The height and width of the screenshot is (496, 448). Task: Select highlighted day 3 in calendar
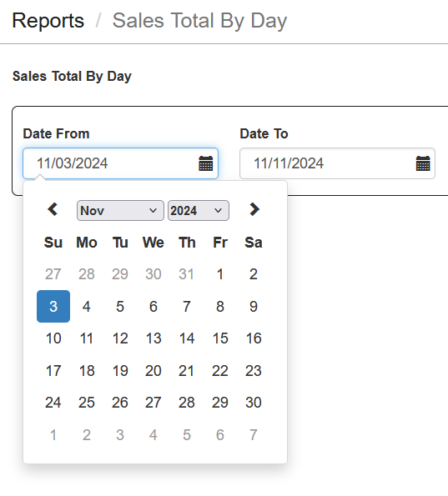coord(53,306)
